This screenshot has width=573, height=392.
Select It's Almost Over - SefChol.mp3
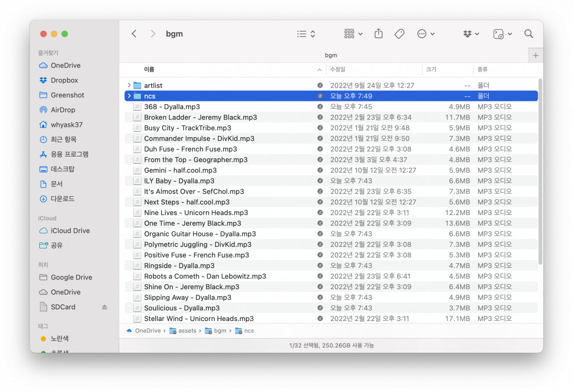tap(331, 191)
